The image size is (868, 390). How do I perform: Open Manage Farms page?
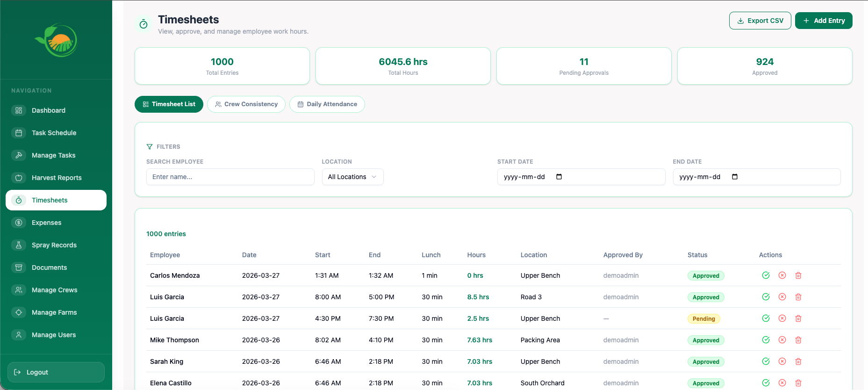point(56,312)
